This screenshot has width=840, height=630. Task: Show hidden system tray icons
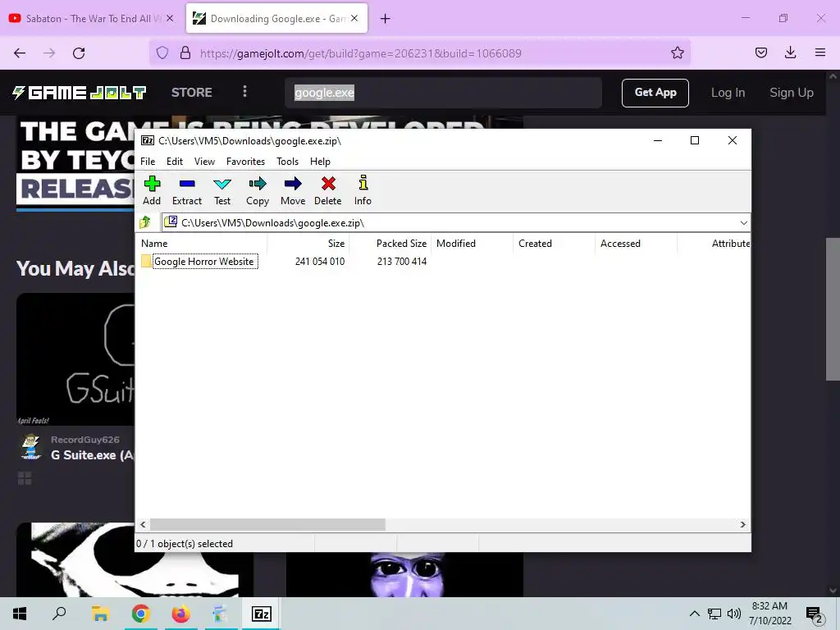(694, 614)
